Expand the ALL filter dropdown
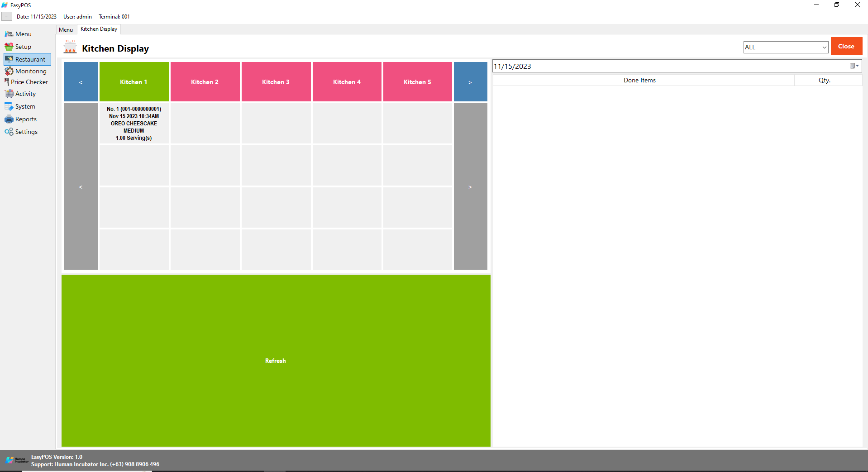 [x=824, y=47]
